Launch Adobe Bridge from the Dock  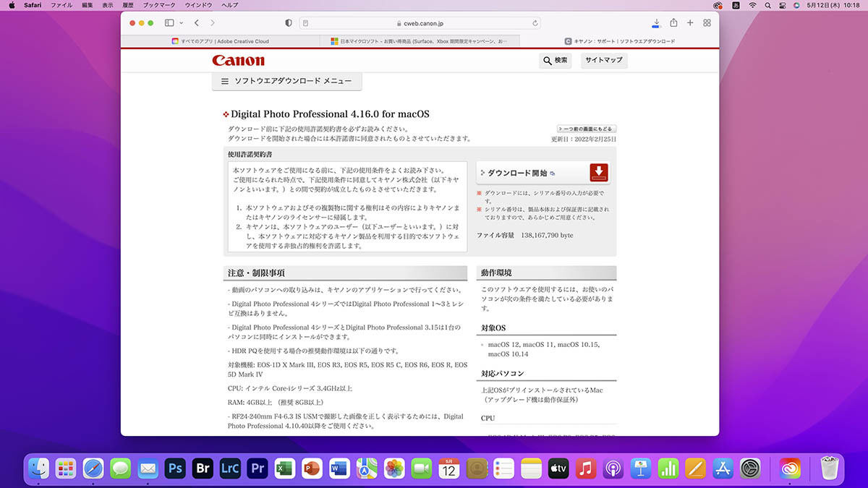(x=203, y=468)
